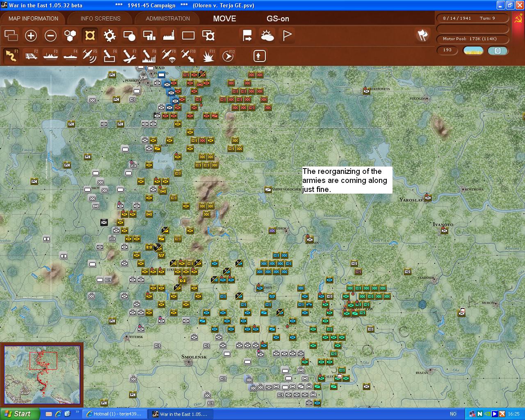The width and height of the screenshot is (525, 420).
Task: Select rail movement mode (F2)
Action: [31, 56]
